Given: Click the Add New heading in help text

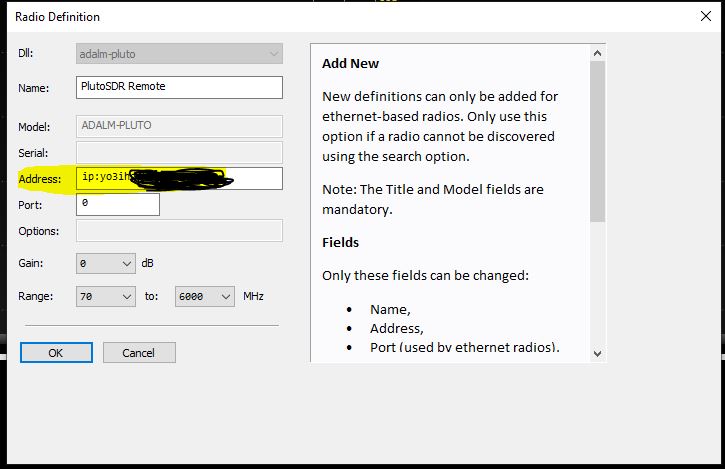Looking at the screenshot, I should (350, 64).
